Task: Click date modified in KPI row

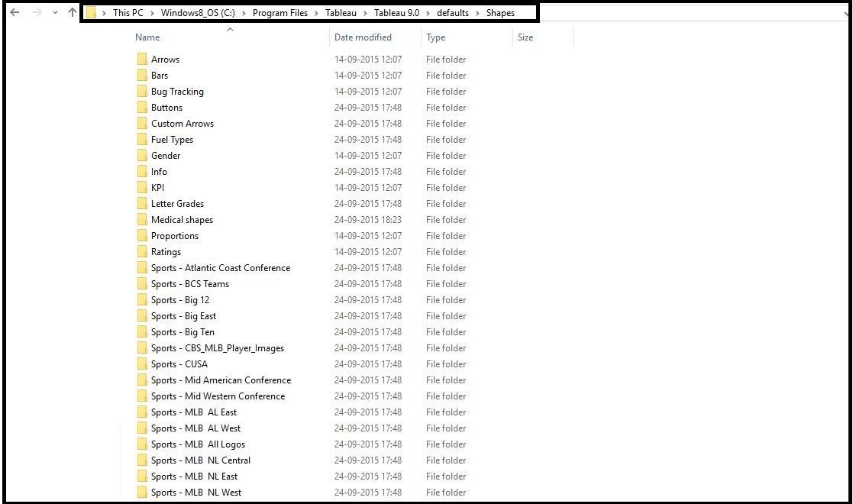Action: (x=368, y=188)
